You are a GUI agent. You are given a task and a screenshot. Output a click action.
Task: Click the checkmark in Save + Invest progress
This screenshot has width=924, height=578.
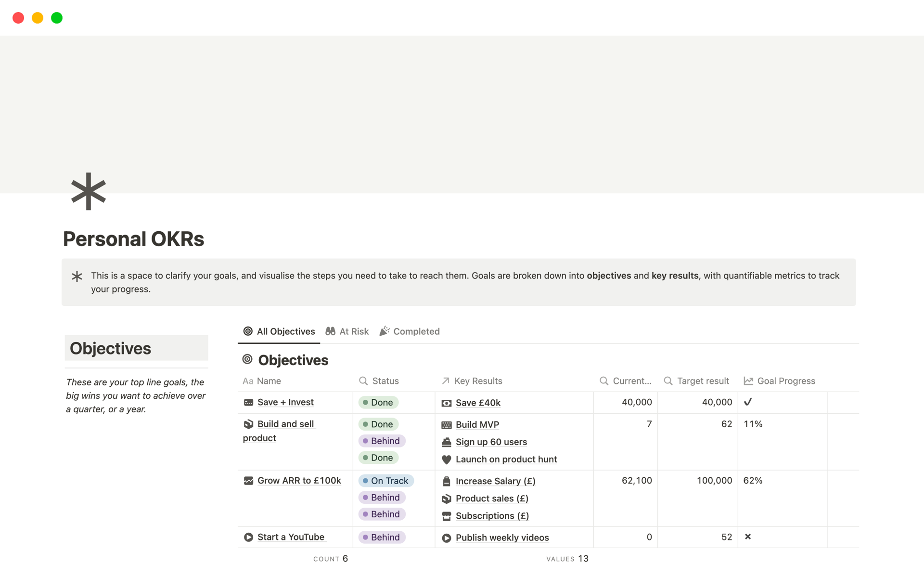coord(748,402)
